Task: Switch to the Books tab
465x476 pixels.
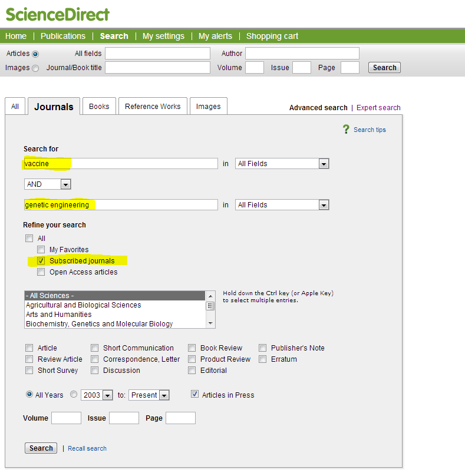Action: pyautogui.click(x=98, y=106)
